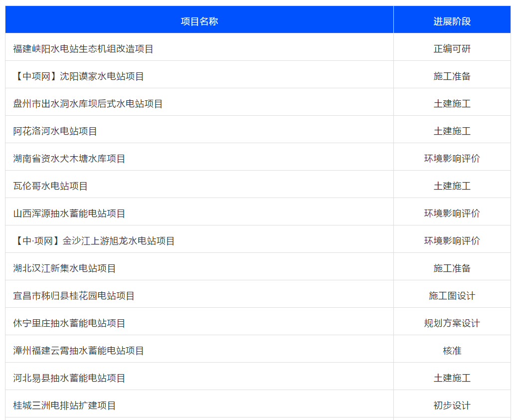
Task: Click 湖南省资水犬木塘水库项目
Action: (69, 159)
